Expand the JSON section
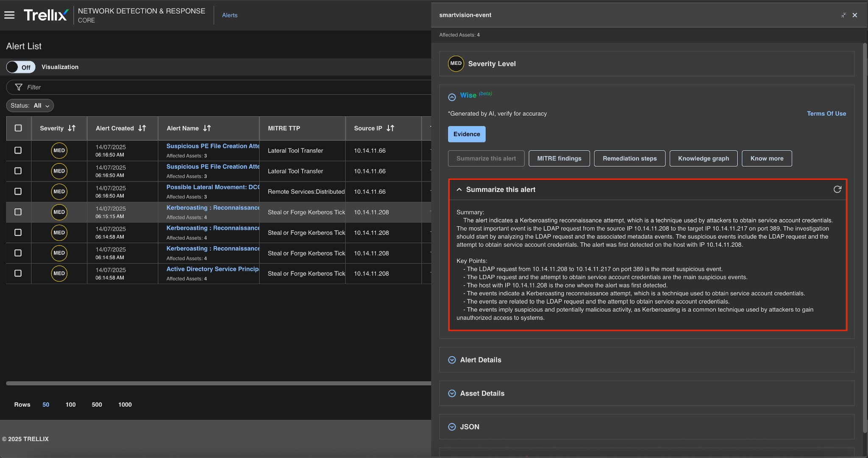The image size is (868, 458). pyautogui.click(x=452, y=427)
